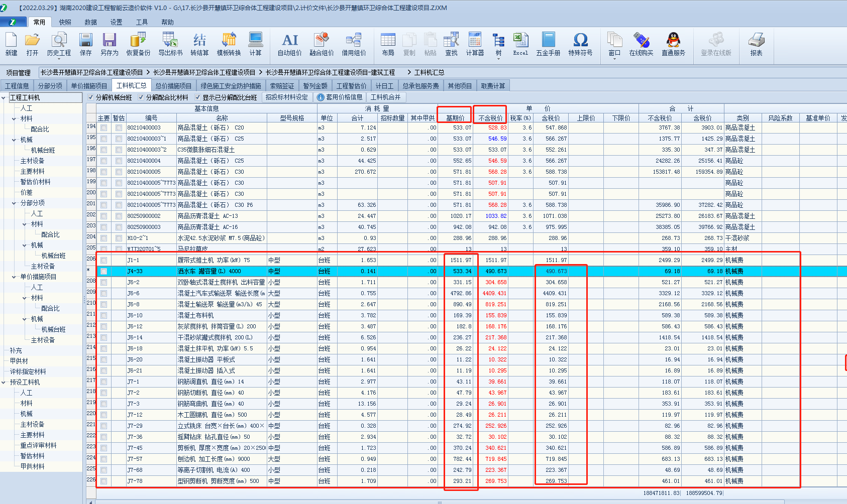Screen dimensions: 847x504
Task: Check 主要 box for row J7-78
Action: [103, 481]
